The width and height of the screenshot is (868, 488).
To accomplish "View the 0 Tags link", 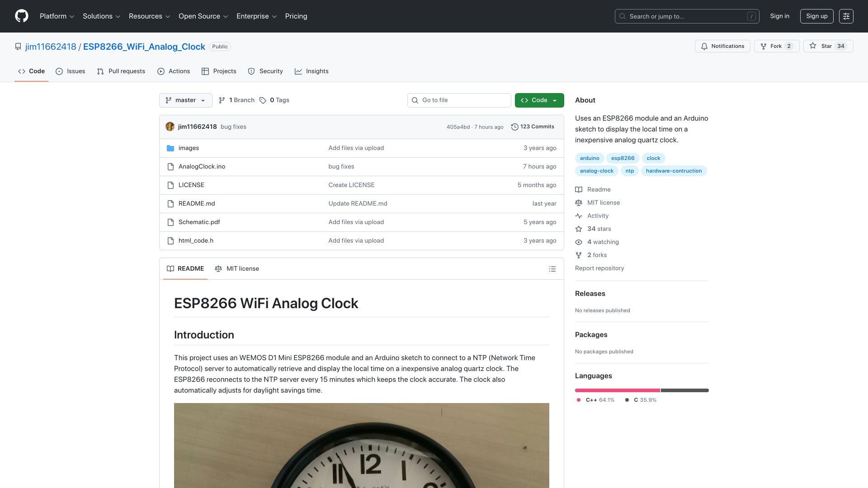I will (274, 100).
